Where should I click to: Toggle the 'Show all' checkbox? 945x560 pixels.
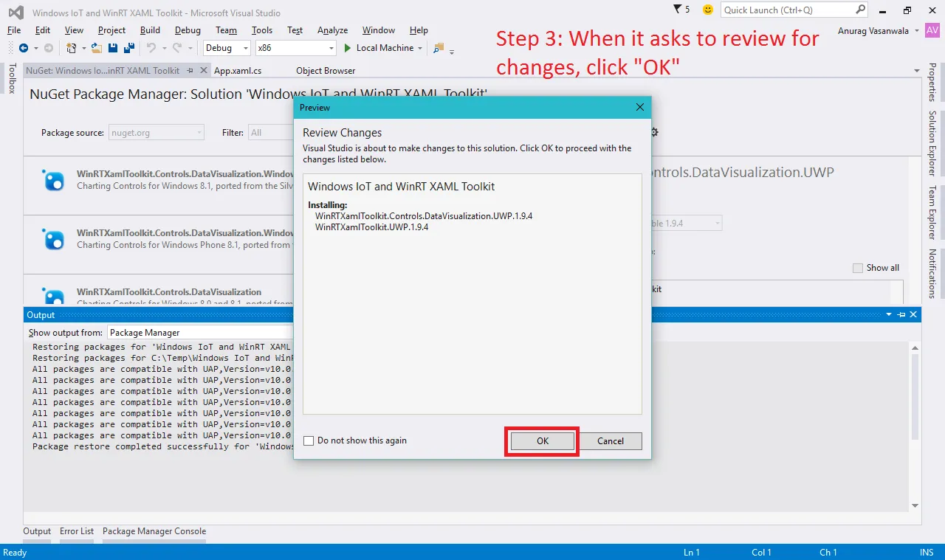coord(857,268)
